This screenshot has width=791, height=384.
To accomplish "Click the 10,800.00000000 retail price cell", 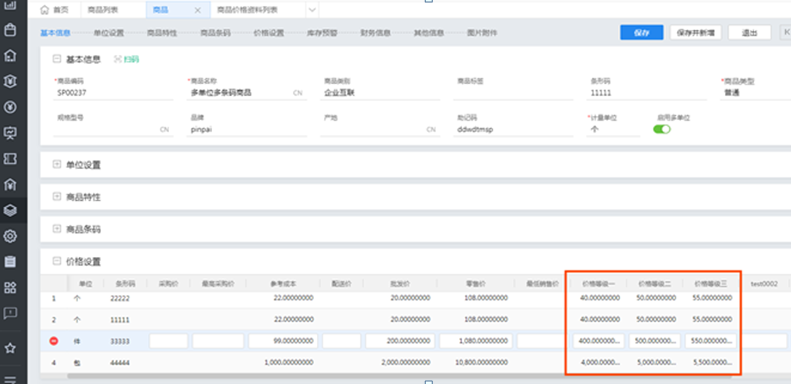I will point(476,363).
